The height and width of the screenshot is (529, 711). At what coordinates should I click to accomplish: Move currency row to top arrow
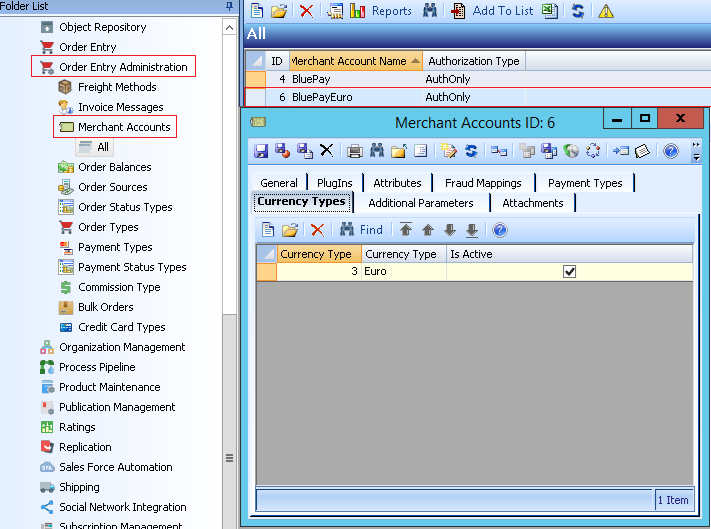pos(406,230)
